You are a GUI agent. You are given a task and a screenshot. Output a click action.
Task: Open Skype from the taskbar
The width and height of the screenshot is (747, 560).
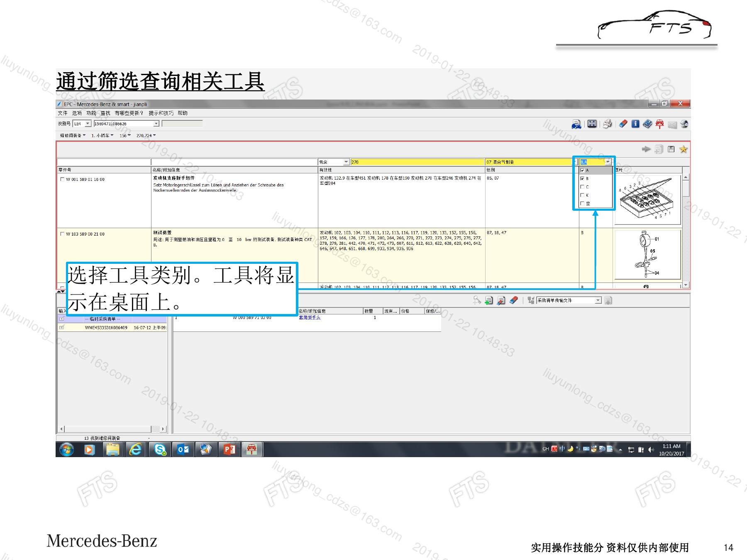pyautogui.click(x=160, y=449)
